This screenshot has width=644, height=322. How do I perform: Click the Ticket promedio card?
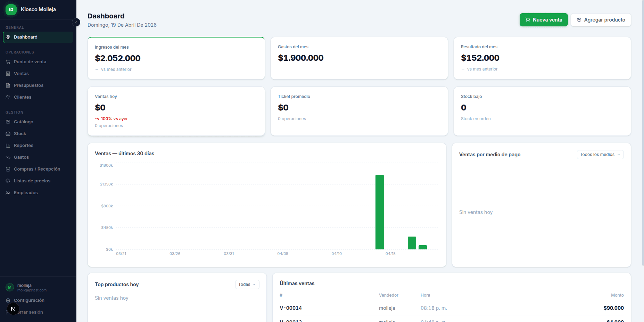click(359, 111)
